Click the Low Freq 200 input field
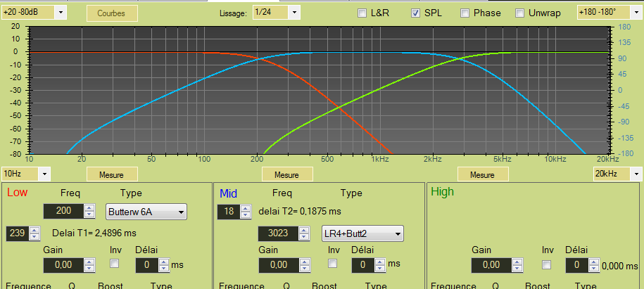This screenshot has width=644, height=289. click(63, 211)
